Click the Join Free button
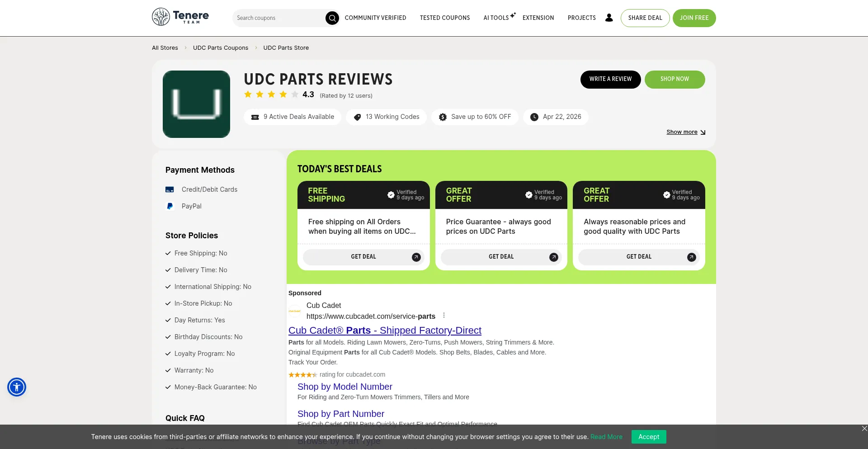868x449 pixels. tap(694, 18)
